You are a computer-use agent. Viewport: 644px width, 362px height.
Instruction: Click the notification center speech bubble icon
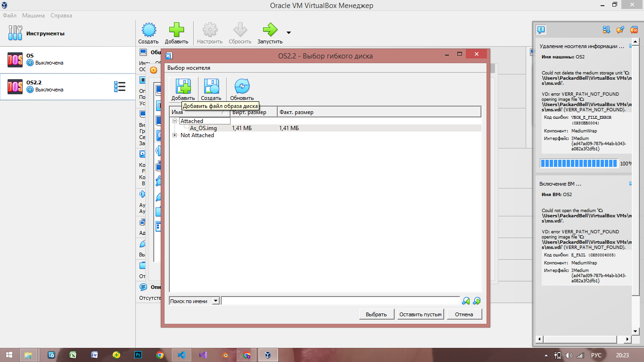coord(541,30)
